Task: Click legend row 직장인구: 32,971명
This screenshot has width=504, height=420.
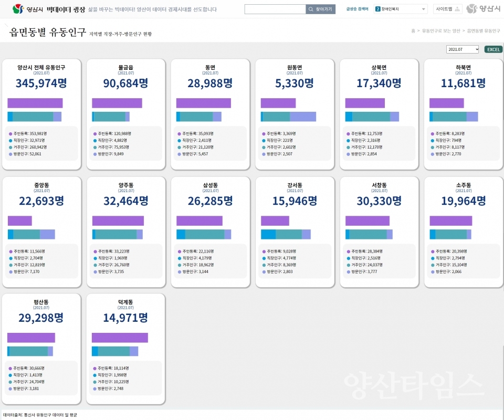Action: pos(27,140)
